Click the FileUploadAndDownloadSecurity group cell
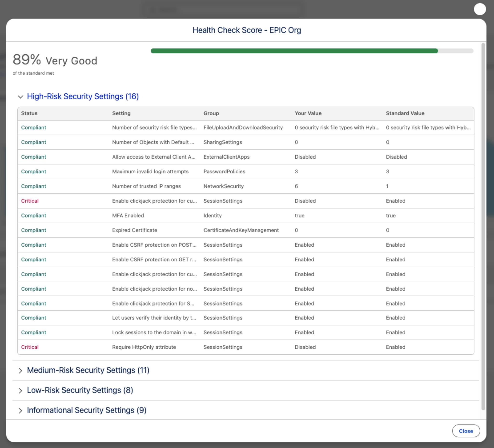The image size is (494, 448). tap(243, 127)
